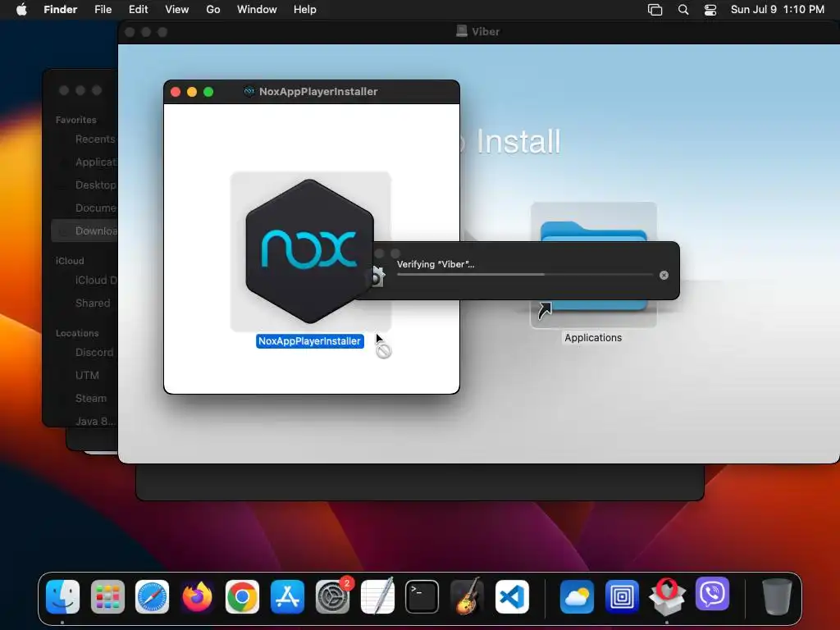Click the Stage Manager menu bar icon
Screen dimensions: 840x630
click(x=655, y=10)
